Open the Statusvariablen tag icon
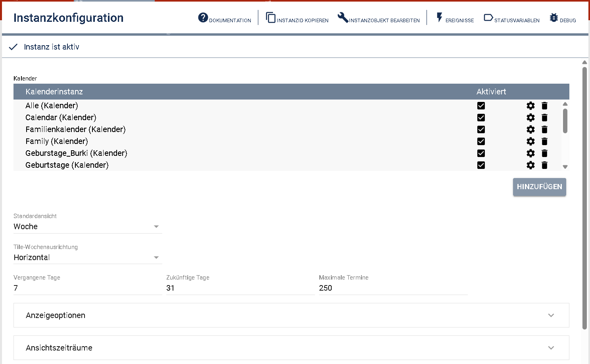This screenshot has width=590, height=364. [488, 18]
